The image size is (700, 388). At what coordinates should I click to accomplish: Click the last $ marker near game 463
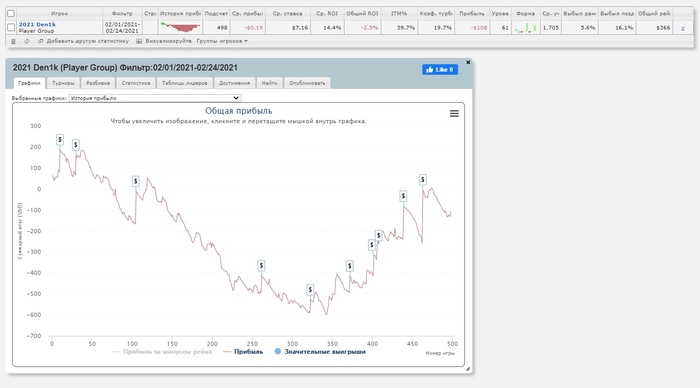click(x=422, y=179)
